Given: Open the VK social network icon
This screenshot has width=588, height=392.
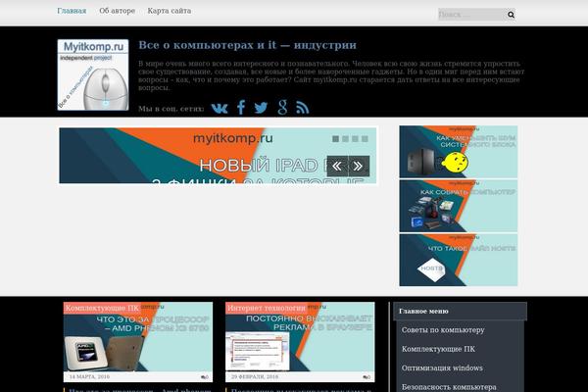Looking at the screenshot, I should 220,108.
